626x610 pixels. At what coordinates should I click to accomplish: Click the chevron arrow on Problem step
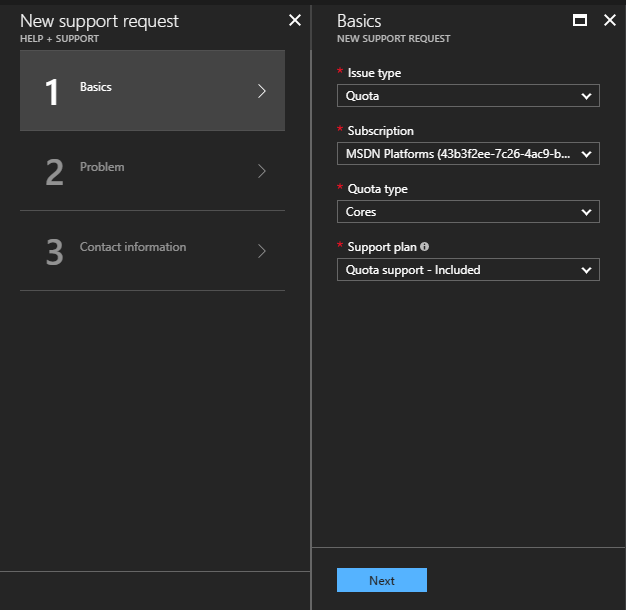click(x=262, y=171)
